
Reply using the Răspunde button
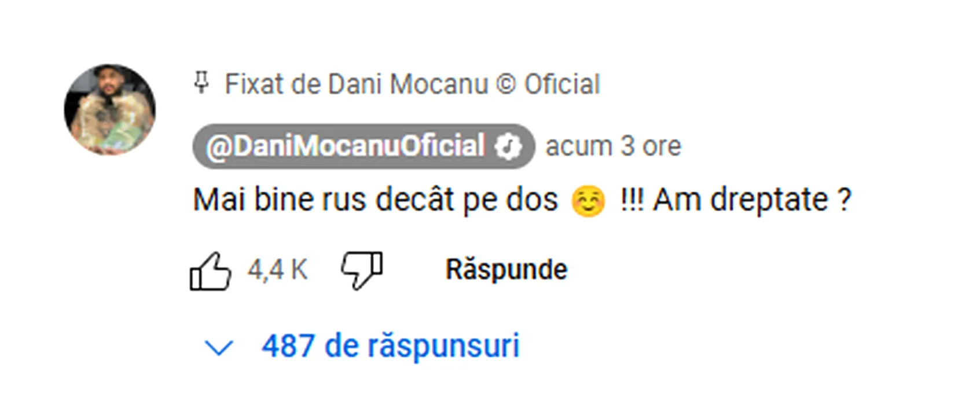(x=506, y=270)
